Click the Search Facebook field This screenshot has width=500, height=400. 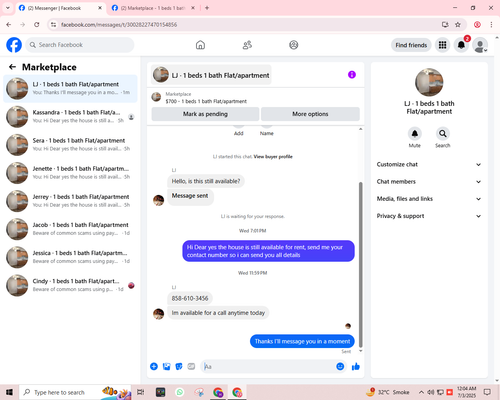click(x=80, y=45)
